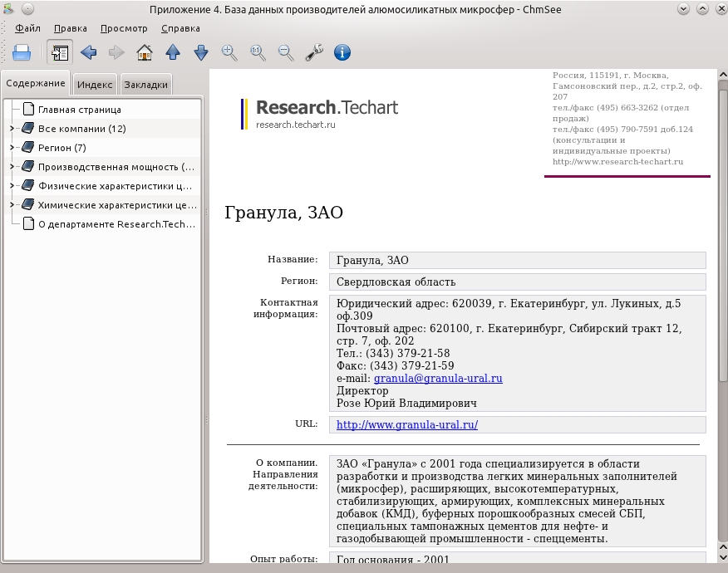The height and width of the screenshot is (573, 728).
Task: Click the Гранула, ЗАО page heading
Action: (x=283, y=213)
